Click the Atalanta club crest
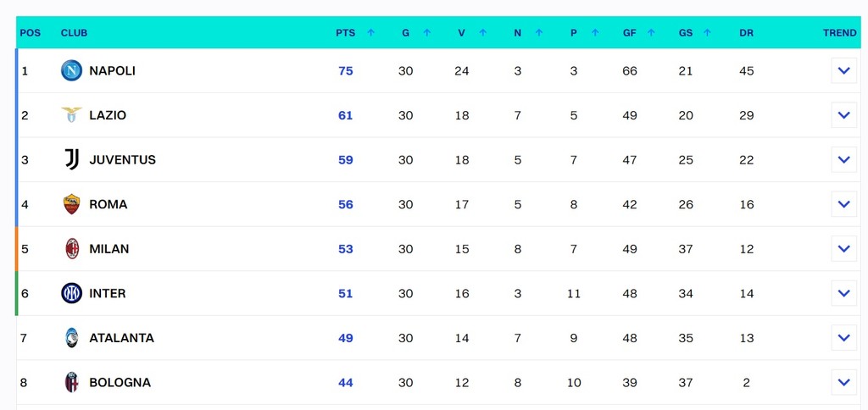The height and width of the screenshot is (410, 868). point(71,338)
